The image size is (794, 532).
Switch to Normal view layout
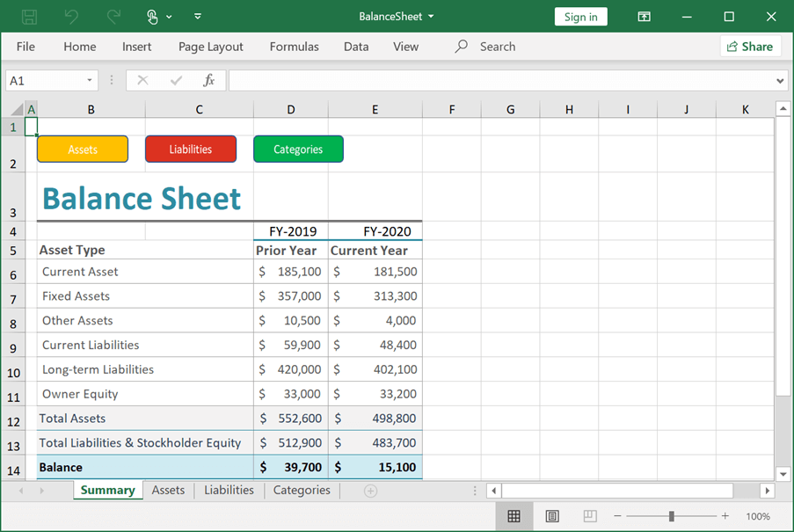tap(514, 516)
